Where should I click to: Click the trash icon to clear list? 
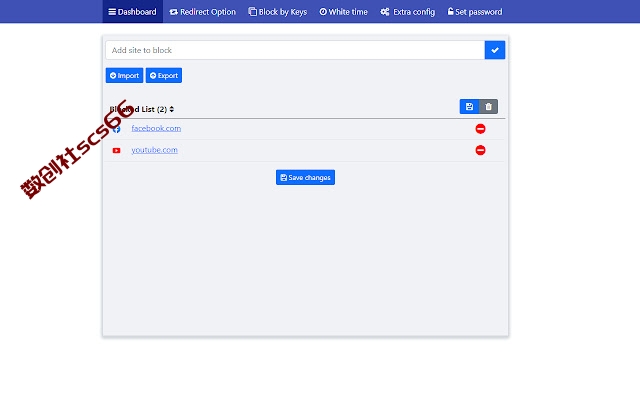(x=488, y=107)
